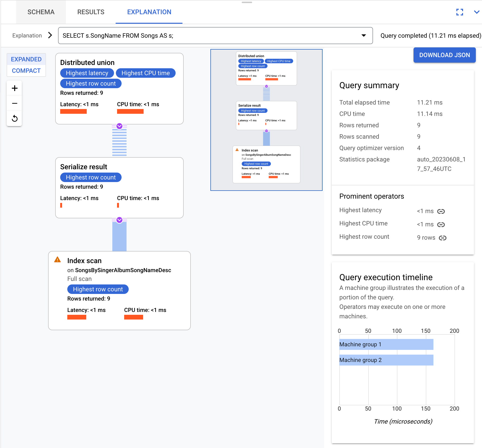Select the RESULTS tab
The image size is (482, 448).
tap(91, 11)
